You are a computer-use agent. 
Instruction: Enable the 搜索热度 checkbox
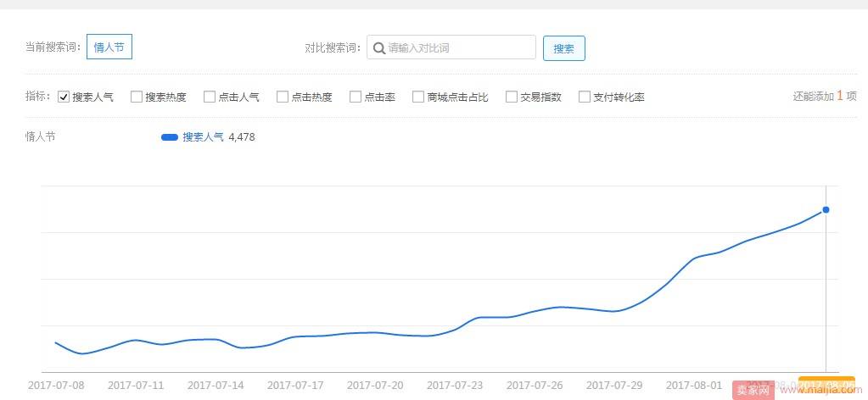[x=136, y=97]
